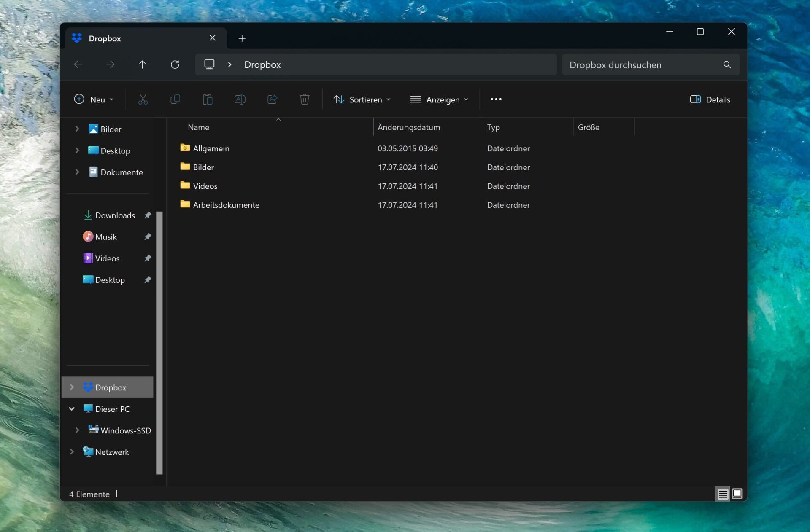Image resolution: width=810 pixels, height=532 pixels.
Task: Click the more options (...) button
Action: point(496,99)
